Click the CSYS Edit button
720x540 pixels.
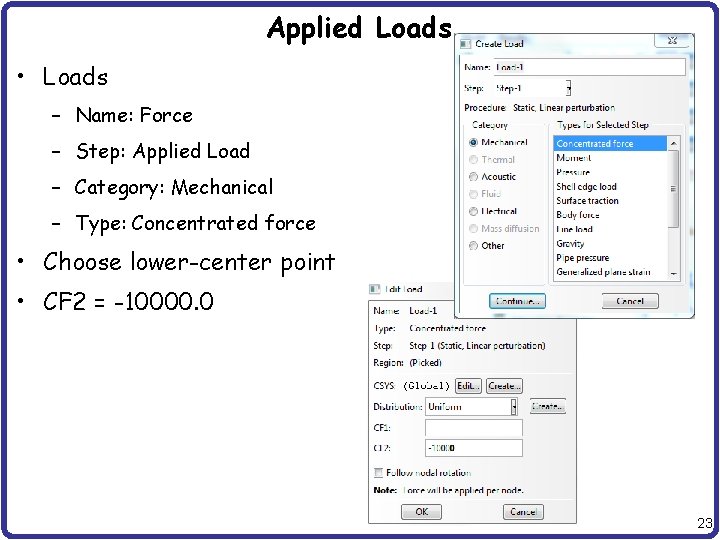[468, 386]
